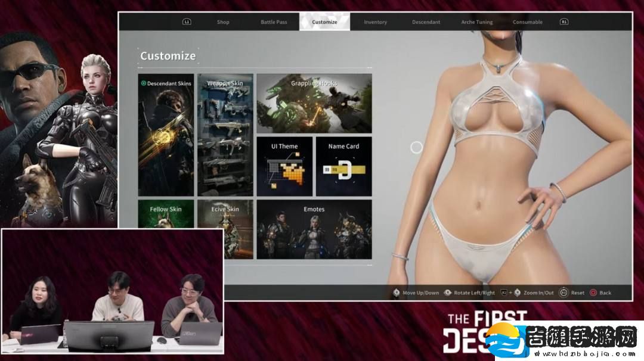
Task: Select the Grappling Hooks tile
Action: click(314, 104)
